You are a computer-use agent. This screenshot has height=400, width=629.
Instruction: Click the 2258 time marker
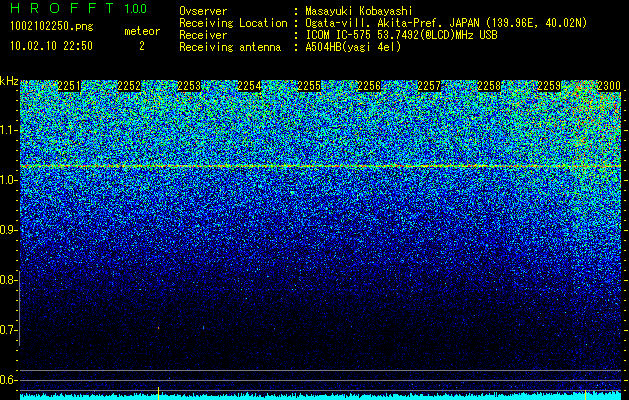click(x=489, y=86)
